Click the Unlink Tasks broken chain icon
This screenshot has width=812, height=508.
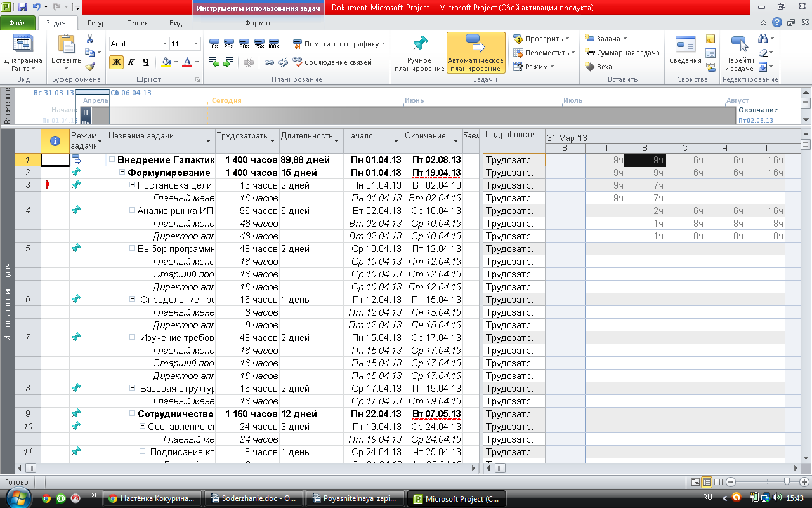tap(283, 62)
